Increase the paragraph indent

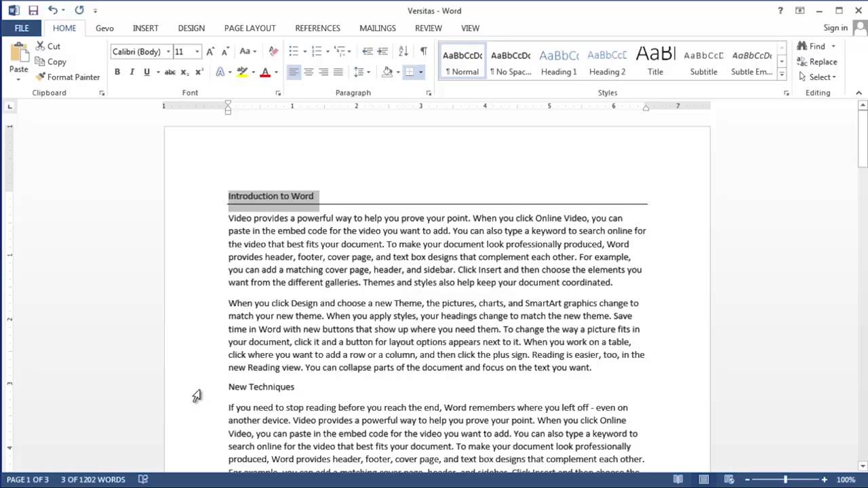coord(382,52)
